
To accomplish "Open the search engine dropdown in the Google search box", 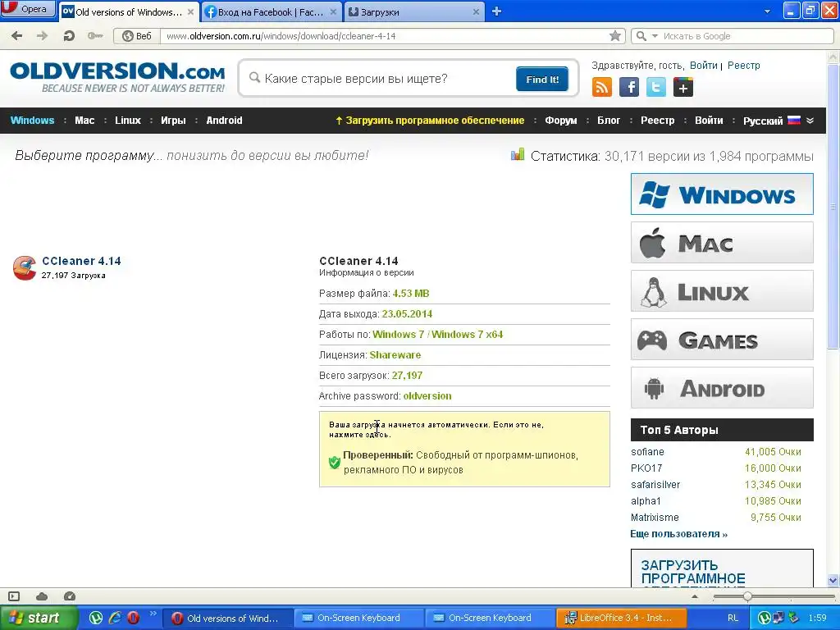I will click(655, 36).
